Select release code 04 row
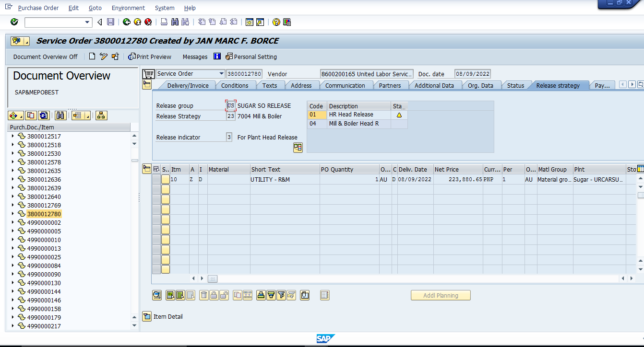The width and height of the screenshot is (644, 347). pos(357,124)
